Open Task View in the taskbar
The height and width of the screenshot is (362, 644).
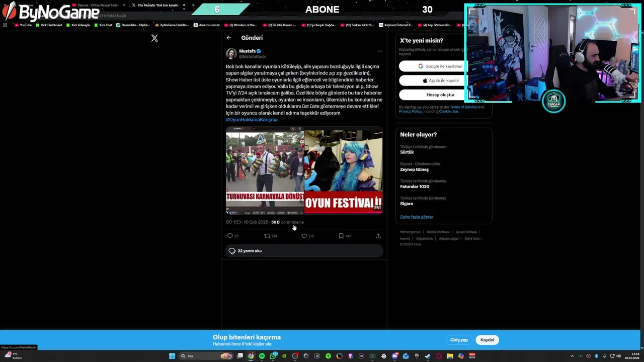tap(240, 356)
